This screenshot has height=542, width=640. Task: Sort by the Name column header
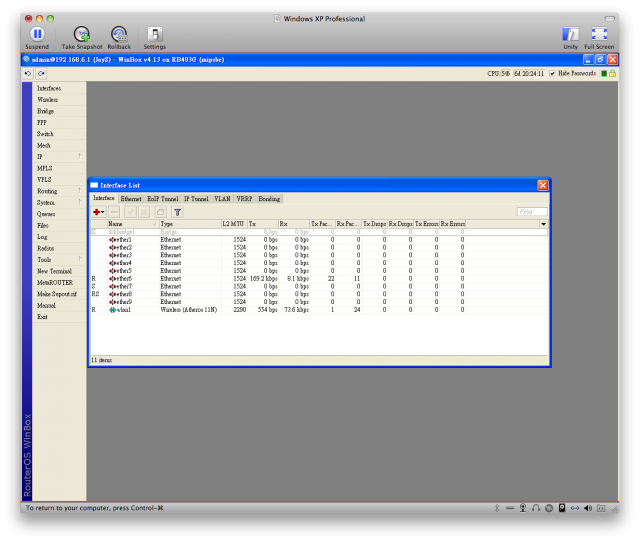pyautogui.click(x=133, y=224)
